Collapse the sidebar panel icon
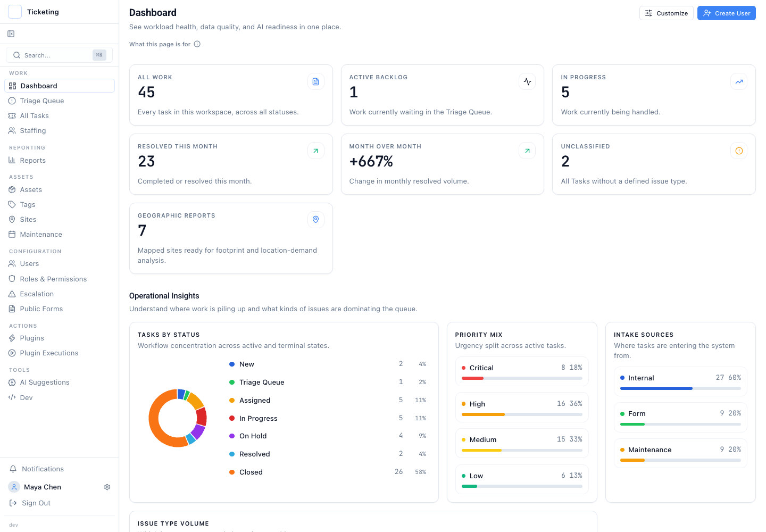The image size is (766, 532). [x=11, y=34]
